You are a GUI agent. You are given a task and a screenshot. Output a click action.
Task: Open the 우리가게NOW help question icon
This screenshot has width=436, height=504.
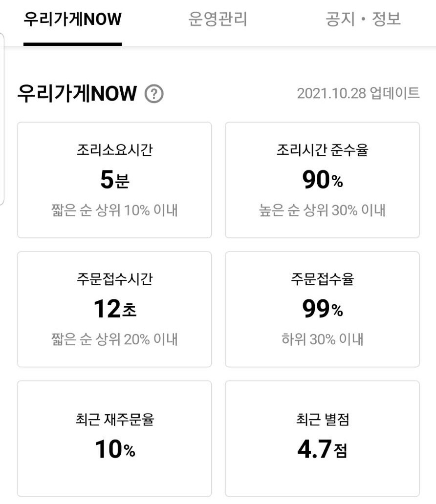[154, 94]
